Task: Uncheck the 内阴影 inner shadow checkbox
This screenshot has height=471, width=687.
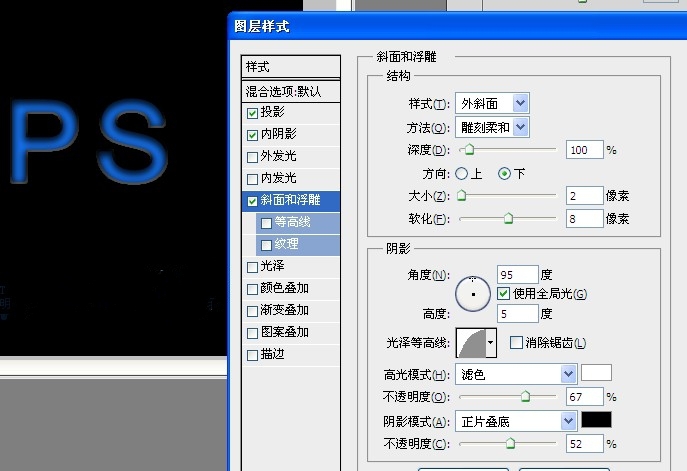Action: 252,135
